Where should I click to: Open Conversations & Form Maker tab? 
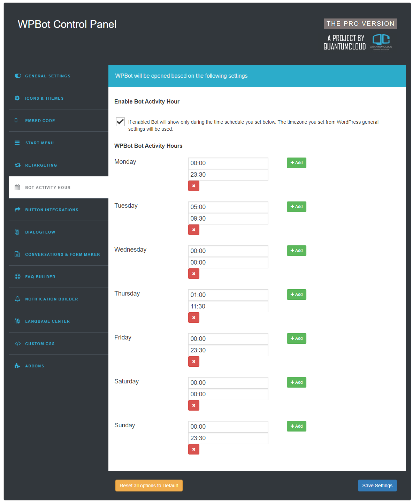click(x=59, y=254)
